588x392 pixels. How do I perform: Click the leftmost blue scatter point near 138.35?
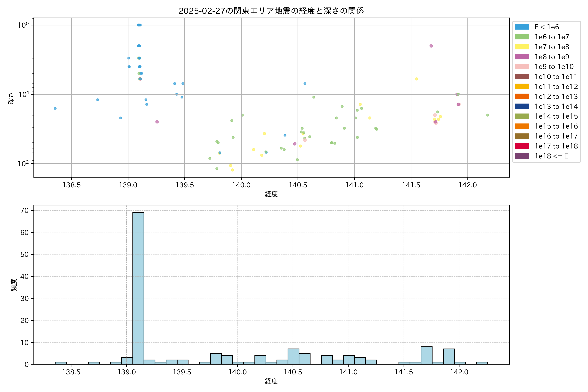(x=55, y=108)
